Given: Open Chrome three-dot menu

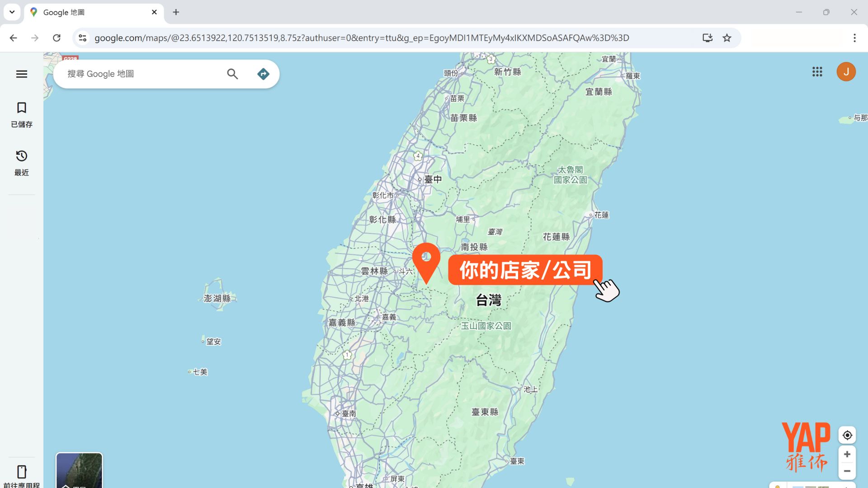Looking at the screenshot, I should [x=854, y=38].
